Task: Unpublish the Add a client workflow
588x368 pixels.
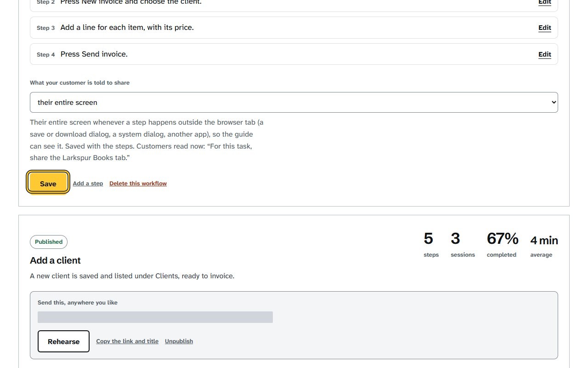Action: click(179, 341)
